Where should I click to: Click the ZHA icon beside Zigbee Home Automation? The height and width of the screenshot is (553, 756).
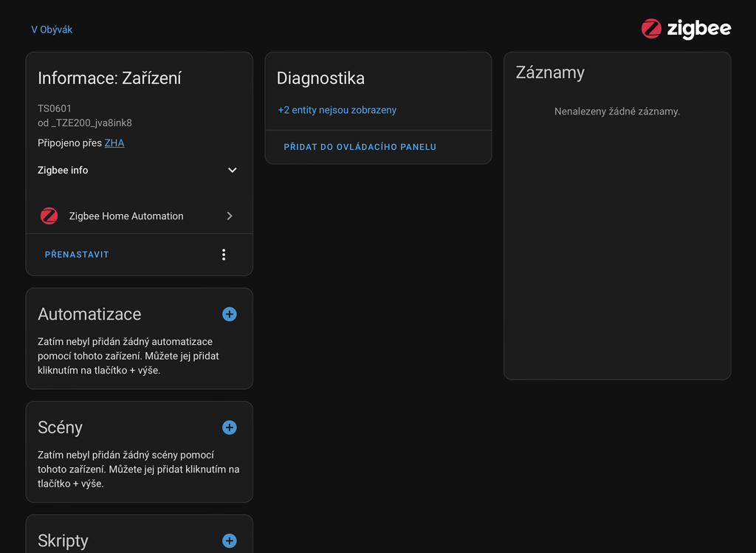(49, 216)
